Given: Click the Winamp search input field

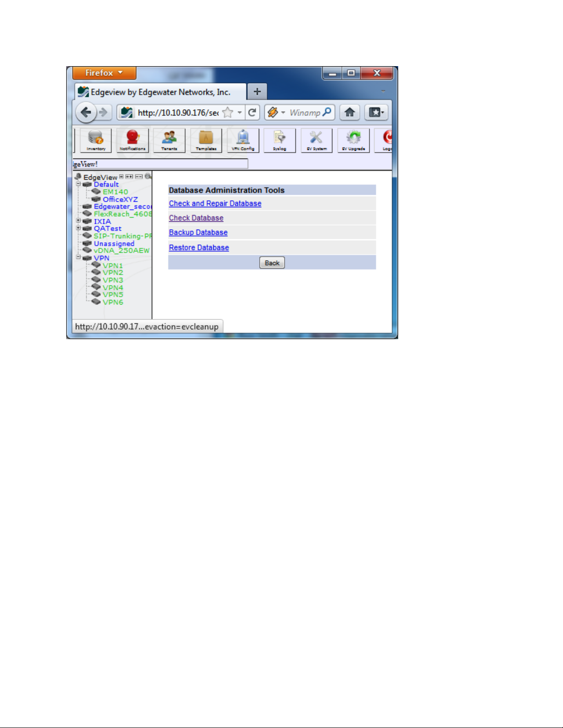Looking at the screenshot, I should (305, 113).
